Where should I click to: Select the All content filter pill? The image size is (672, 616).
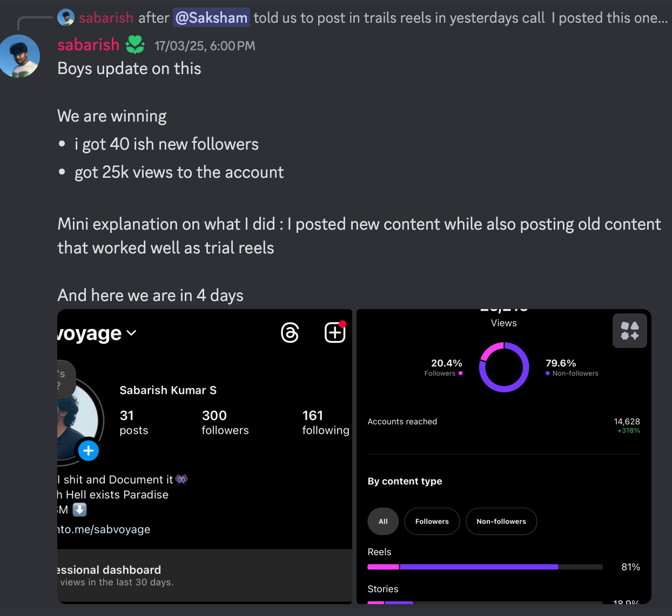tap(383, 521)
